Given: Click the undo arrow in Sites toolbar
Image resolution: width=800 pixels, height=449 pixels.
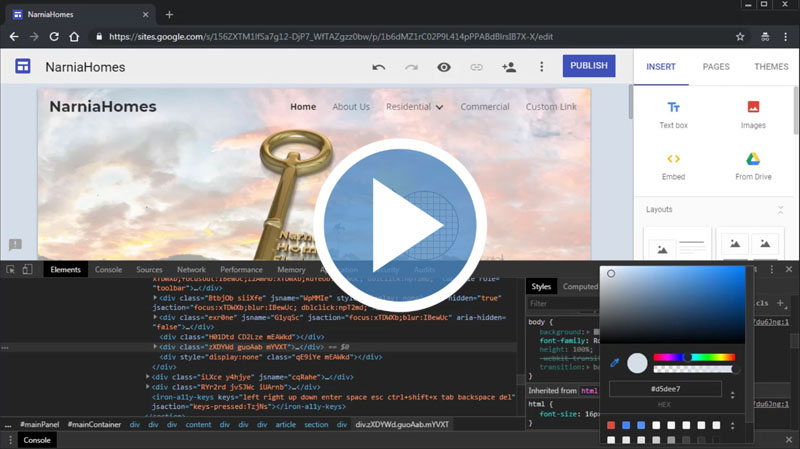Looking at the screenshot, I should tap(378, 67).
